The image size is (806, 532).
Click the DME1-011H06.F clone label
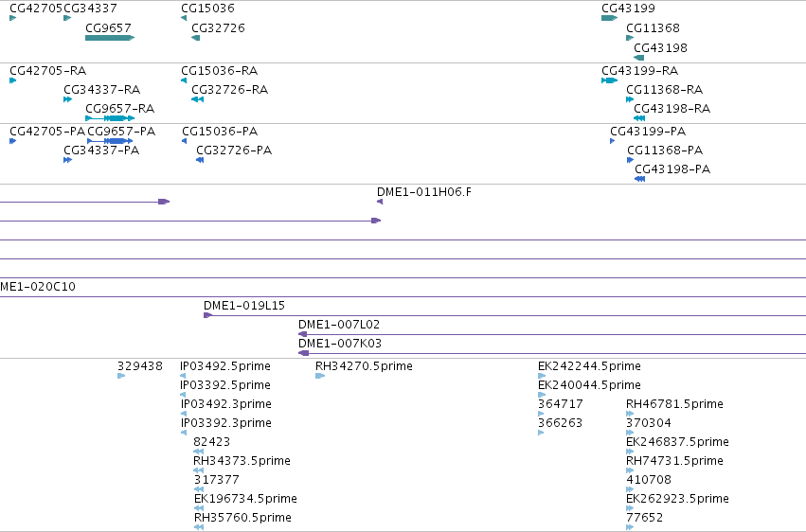[424, 192]
